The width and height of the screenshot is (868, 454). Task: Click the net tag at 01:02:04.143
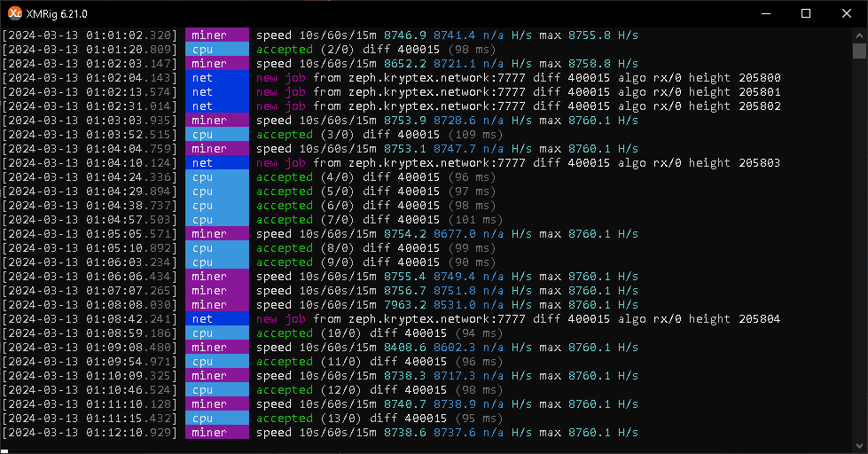(x=217, y=77)
